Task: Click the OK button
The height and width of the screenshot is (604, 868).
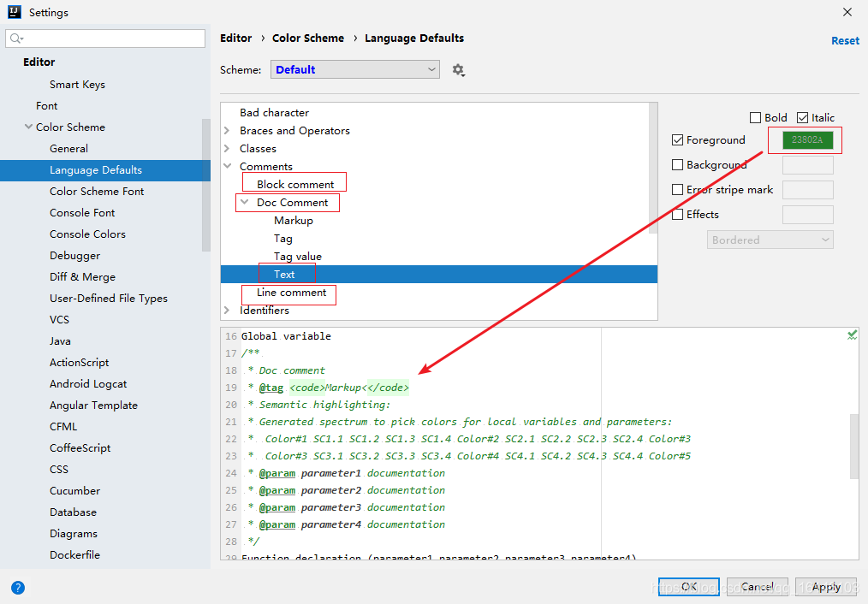Action: click(x=688, y=587)
